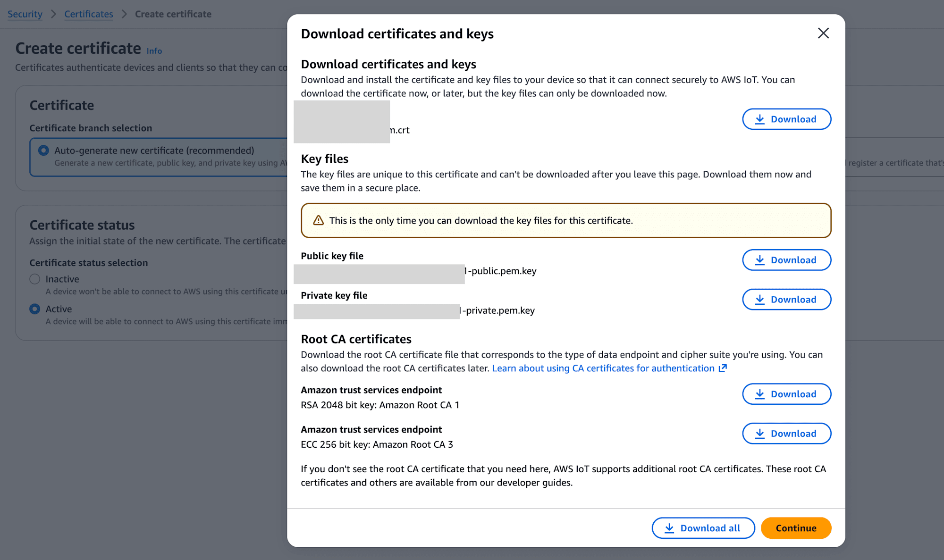
Task: Click the private key filename ending -private.pem.key
Action: coord(497,310)
